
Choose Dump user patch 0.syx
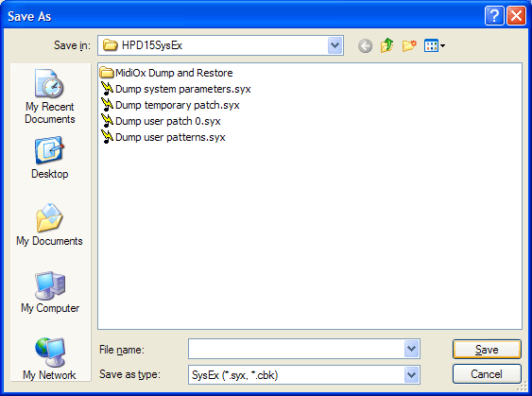[161, 121]
